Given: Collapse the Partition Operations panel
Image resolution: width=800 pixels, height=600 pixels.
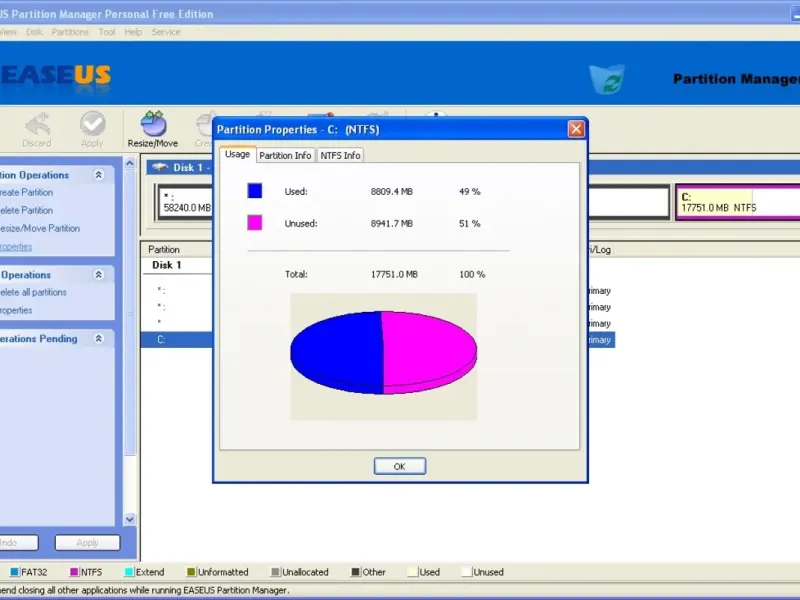Looking at the screenshot, I should [99, 175].
